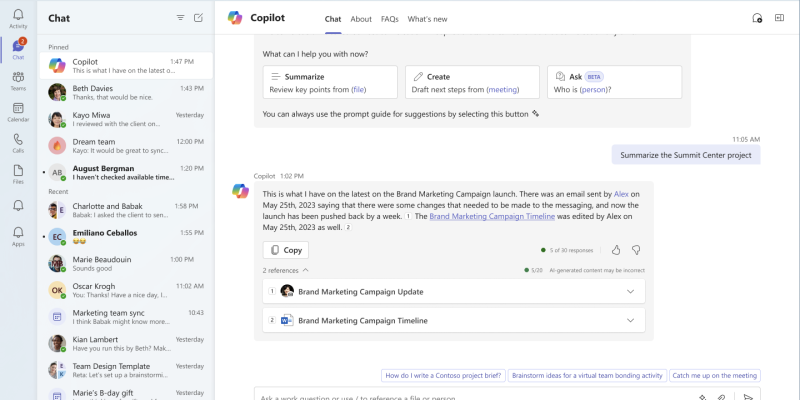The width and height of the screenshot is (800, 400).
Task: Open Emiliano Ceballos chat
Action: tap(126, 237)
